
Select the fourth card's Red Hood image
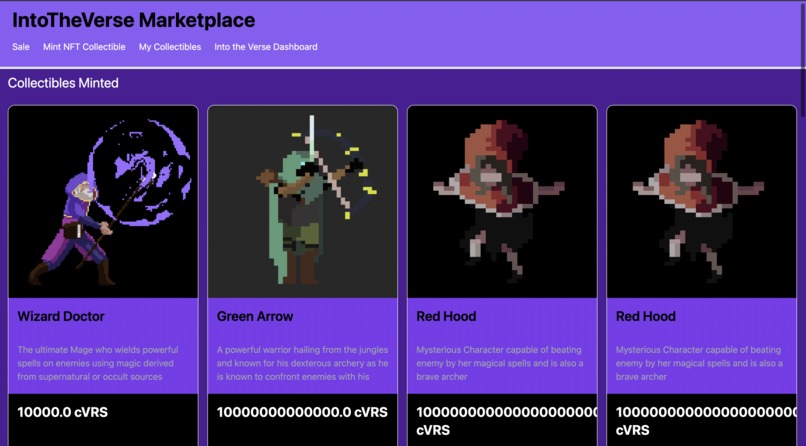(702, 202)
